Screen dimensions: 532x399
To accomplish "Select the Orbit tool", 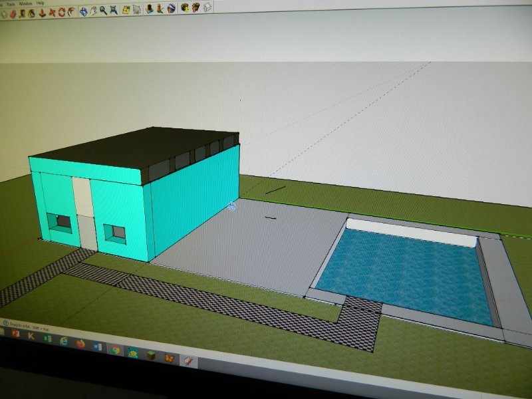I will click(84, 11).
